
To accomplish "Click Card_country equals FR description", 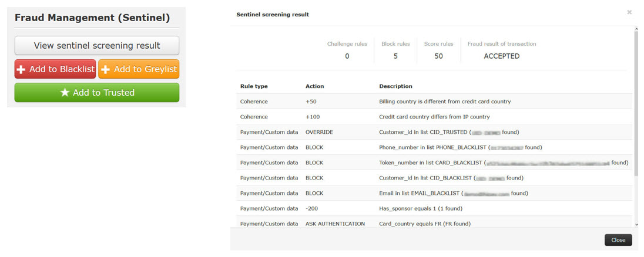I will [x=425, y=224].
